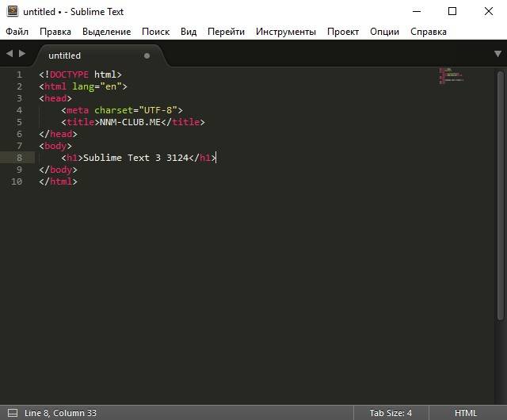
Task: Open the Правка menu
Action: (x=55, y=32)
